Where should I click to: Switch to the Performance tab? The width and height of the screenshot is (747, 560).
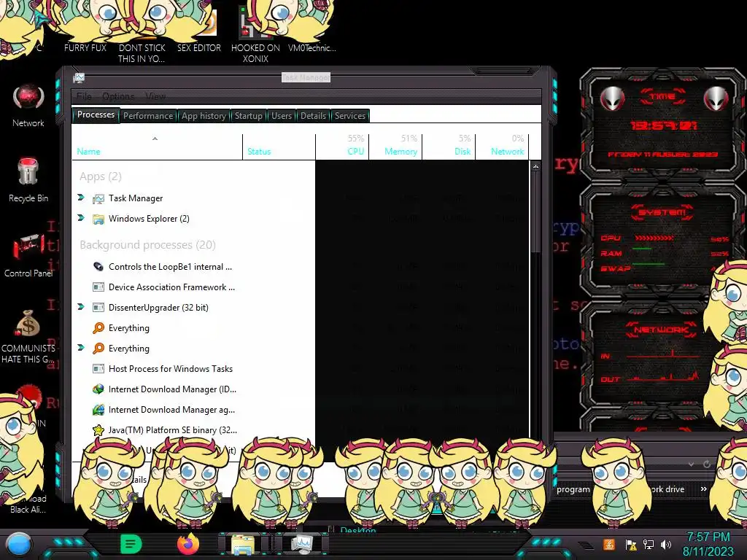click(148, 116)
